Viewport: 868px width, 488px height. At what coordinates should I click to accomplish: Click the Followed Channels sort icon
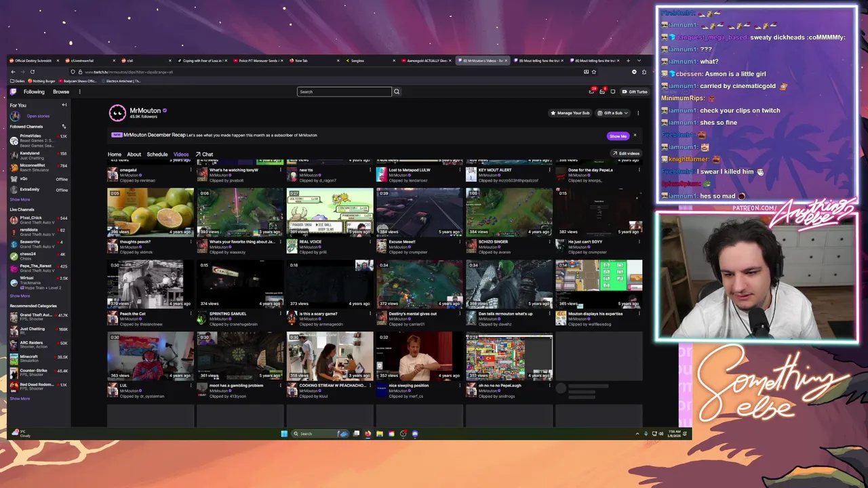[64, 127]
